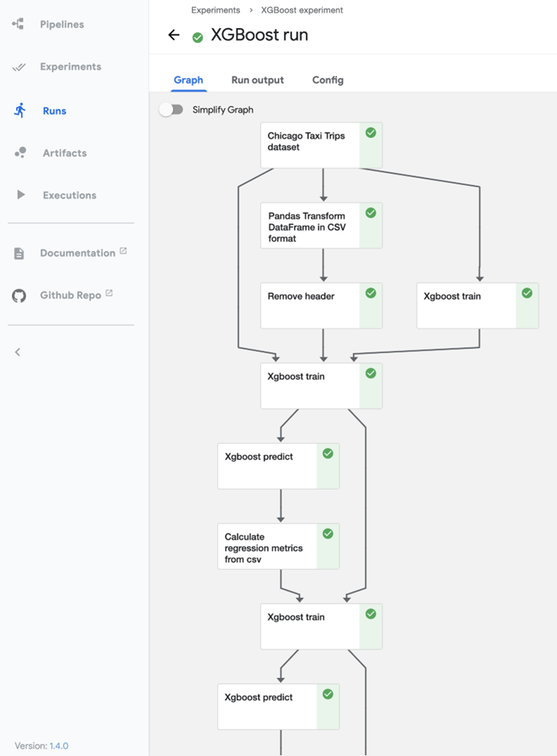
Task: Select the Graph tab
Action: tap(188, 80)
